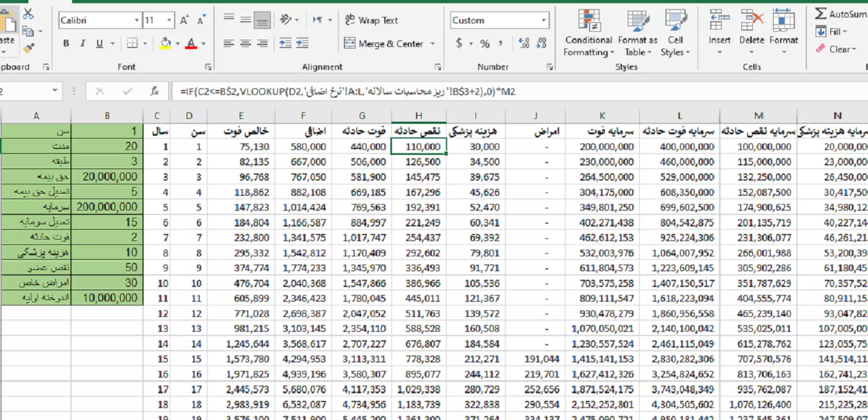
Task: Decrease font size with the smaller A icon
Action: click(201, 20)
